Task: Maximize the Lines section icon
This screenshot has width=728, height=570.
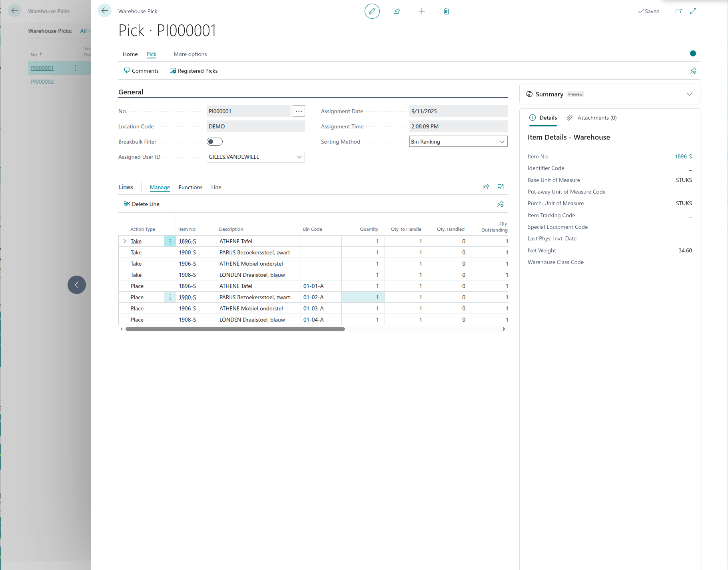Action: [x=501, y=187]
